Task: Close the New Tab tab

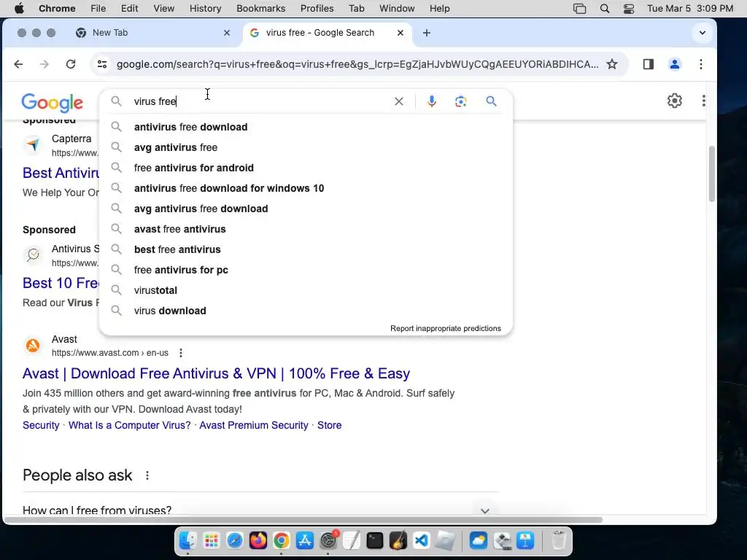Action: coord(227,33)
